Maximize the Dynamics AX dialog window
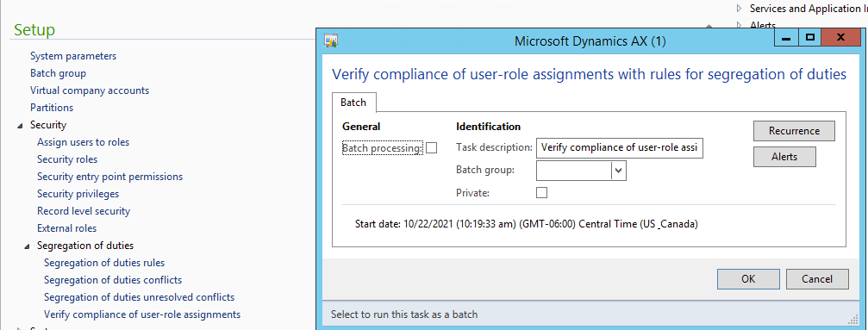The height and width of the screenshot is (330, 868). pos(810,38)
